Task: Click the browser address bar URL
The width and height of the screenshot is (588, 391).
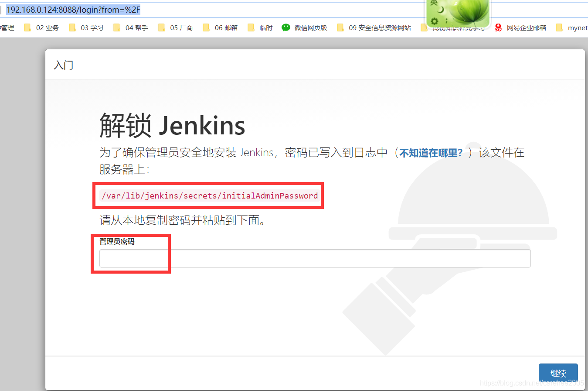Action: [x=73, y=10]
